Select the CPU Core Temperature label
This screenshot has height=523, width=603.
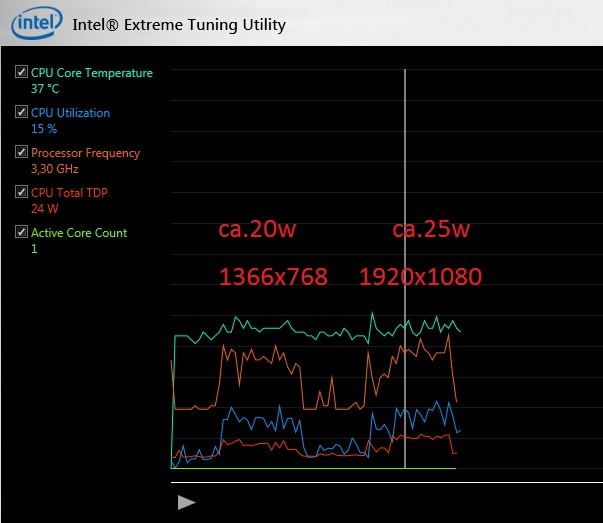click(92, 73)
